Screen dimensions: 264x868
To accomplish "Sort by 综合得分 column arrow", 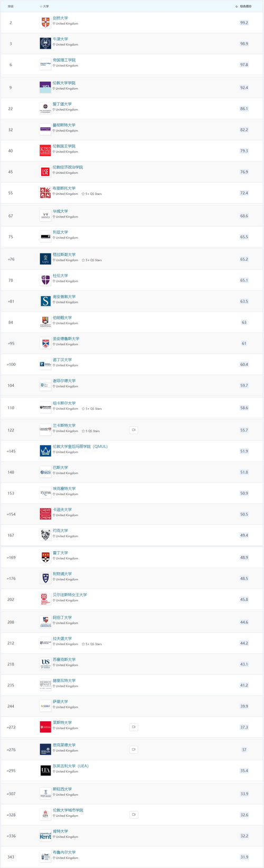I will click(x=237, y=6).
